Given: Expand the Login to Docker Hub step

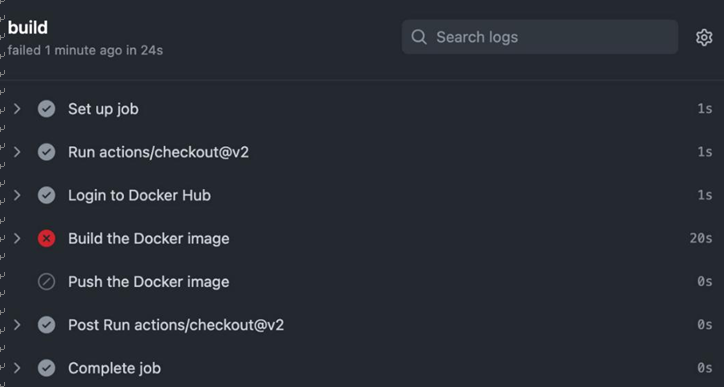Looking at the screenshot, I should point(17,195).
